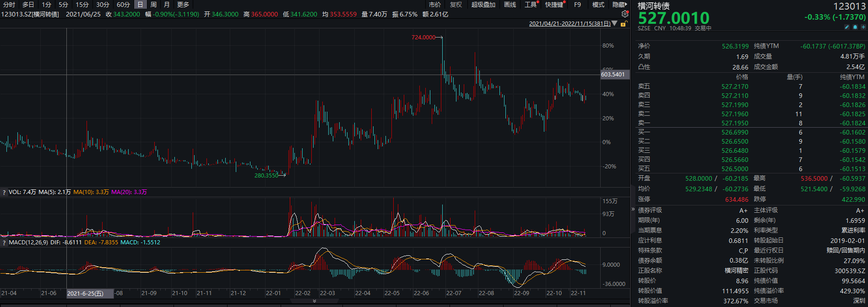The image size is (868, 307).
Task: Click the bell alert icon for 横河转债
Action: 855,27
